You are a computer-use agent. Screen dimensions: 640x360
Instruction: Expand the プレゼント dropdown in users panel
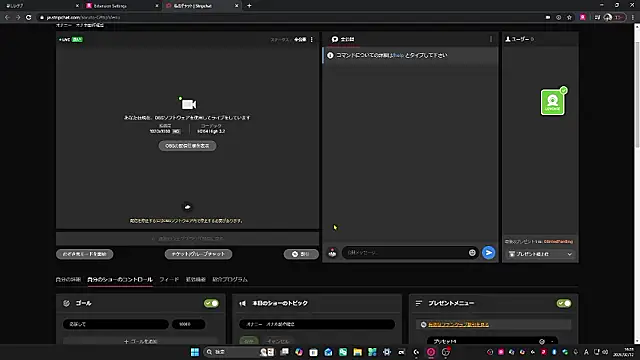pos(540,254)
